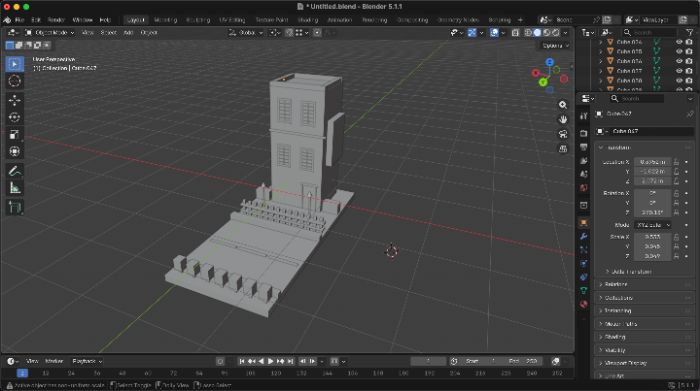Select the Scale tool

(x=14, y=134)
